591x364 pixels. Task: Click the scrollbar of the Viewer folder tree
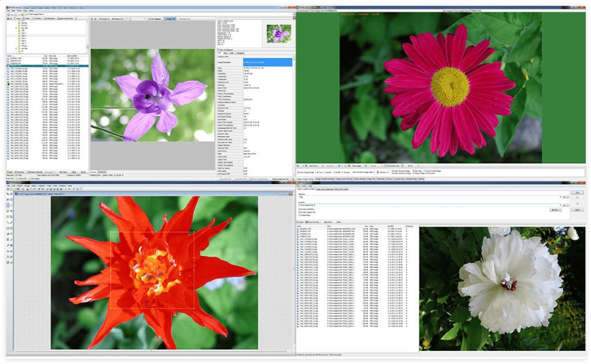[x=87, y=36]
